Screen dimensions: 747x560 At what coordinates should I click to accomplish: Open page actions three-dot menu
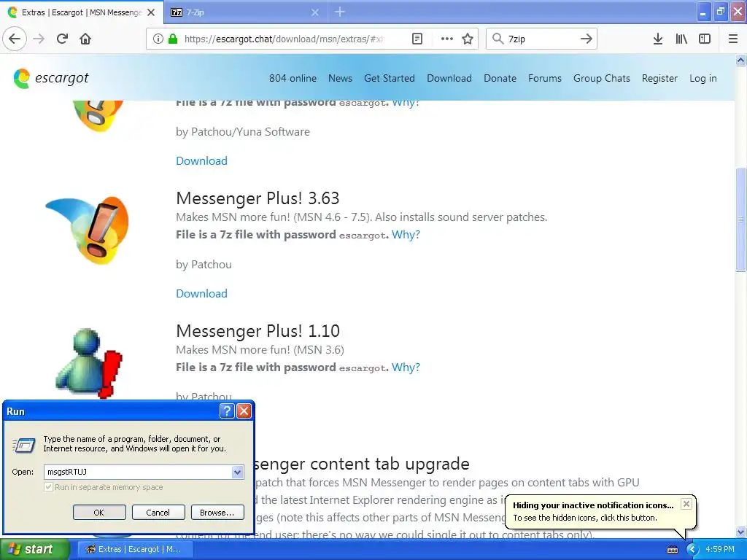coord(446,39)
